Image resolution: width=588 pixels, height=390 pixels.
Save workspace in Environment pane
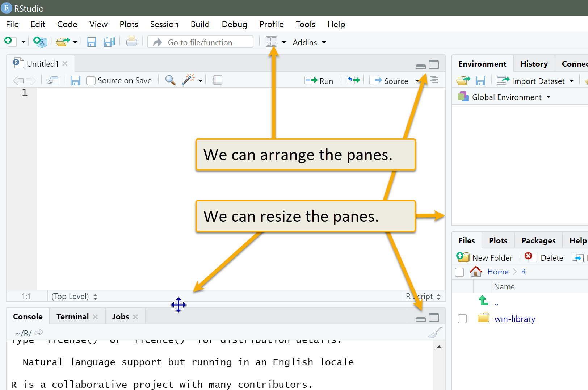(480, 80)
